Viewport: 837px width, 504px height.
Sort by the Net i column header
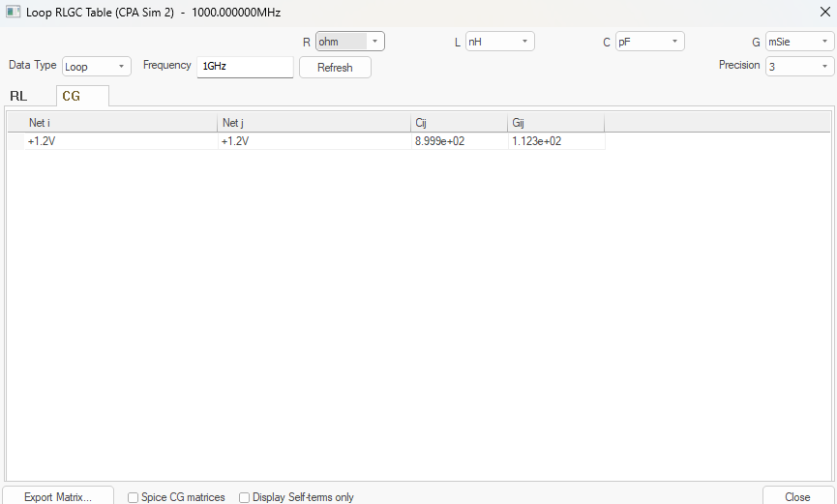point(120,123)
